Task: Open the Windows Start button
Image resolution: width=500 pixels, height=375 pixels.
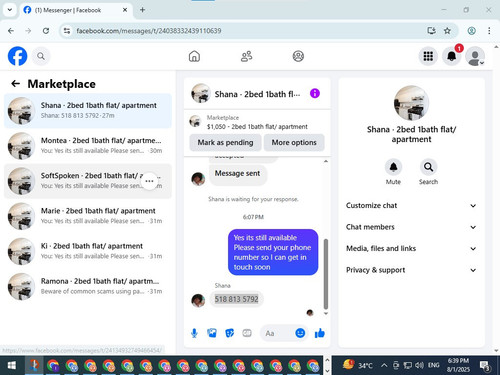Action: tap(11, 365)
